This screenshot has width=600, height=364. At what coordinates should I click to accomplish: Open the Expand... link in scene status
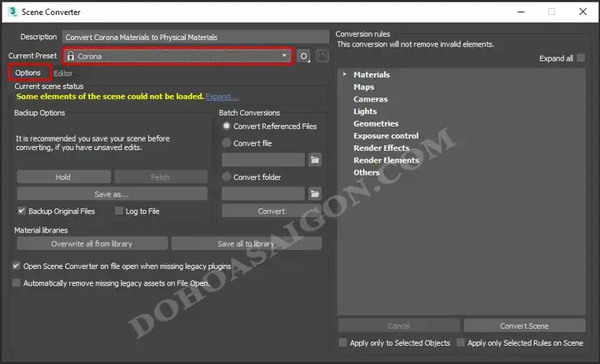click(222, 97)
